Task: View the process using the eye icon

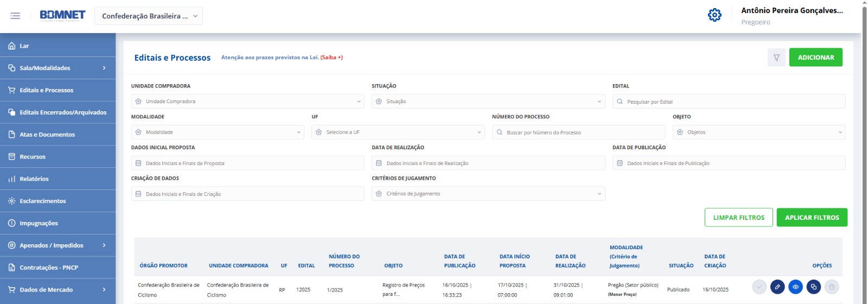Action: coord(795,287)
